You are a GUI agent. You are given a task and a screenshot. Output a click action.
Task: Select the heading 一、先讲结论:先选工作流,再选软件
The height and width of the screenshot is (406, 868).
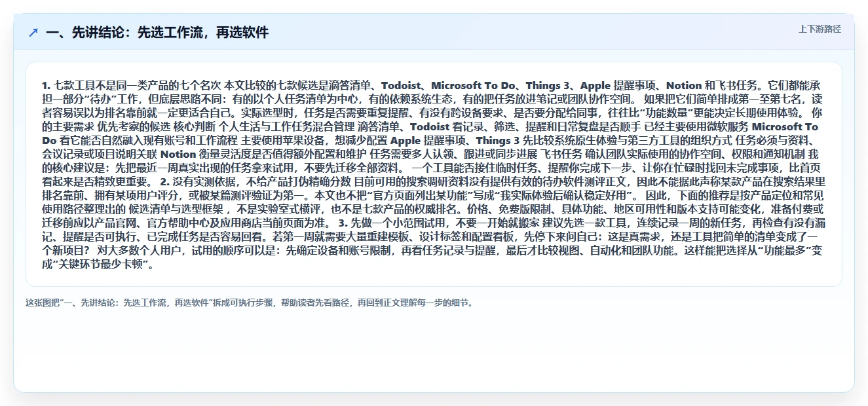point(157,33)
